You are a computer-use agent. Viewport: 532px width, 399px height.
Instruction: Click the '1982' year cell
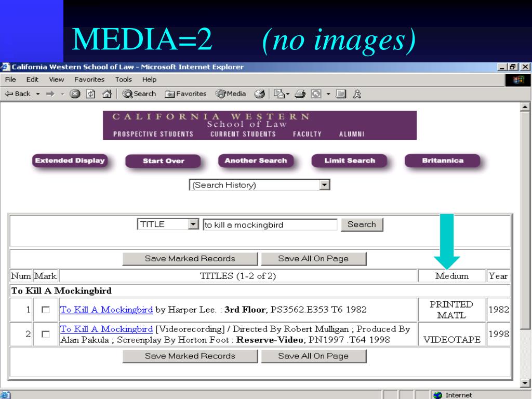tap(498, 310)
